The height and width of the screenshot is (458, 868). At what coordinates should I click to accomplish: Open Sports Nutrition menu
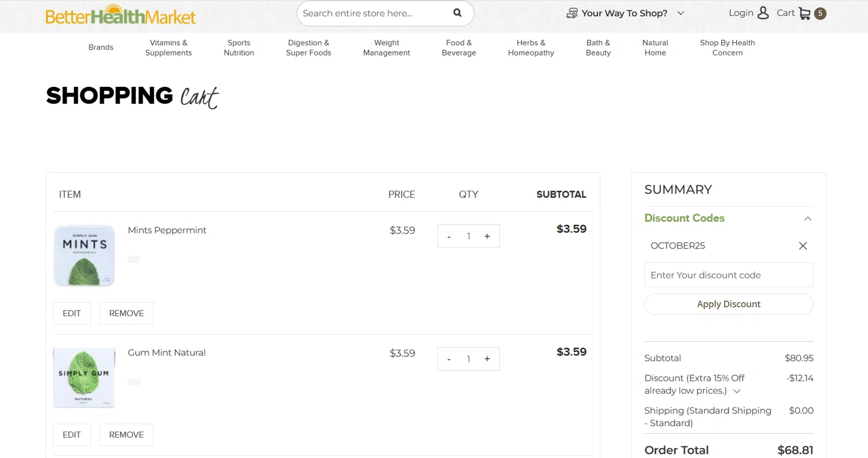pos(239,47)
